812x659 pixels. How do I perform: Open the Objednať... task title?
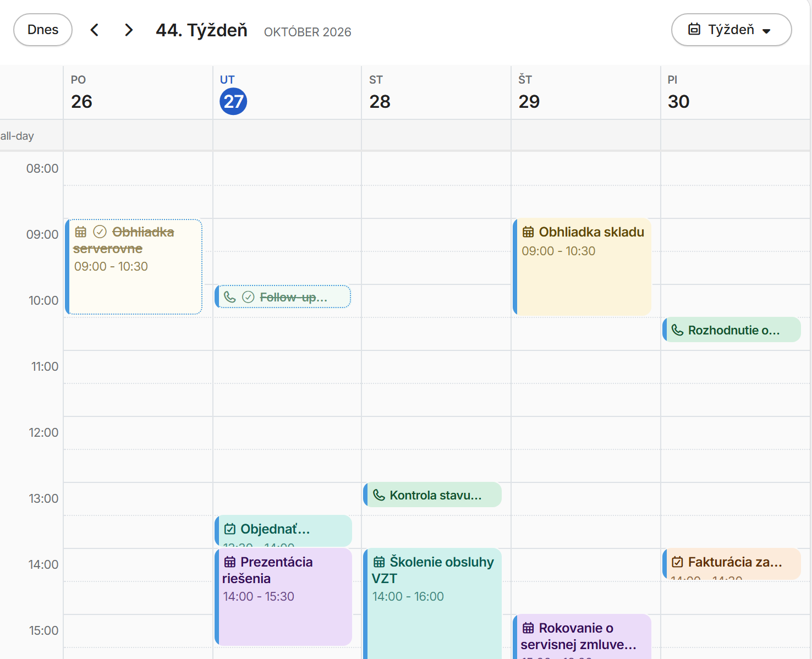pos(275,529)
